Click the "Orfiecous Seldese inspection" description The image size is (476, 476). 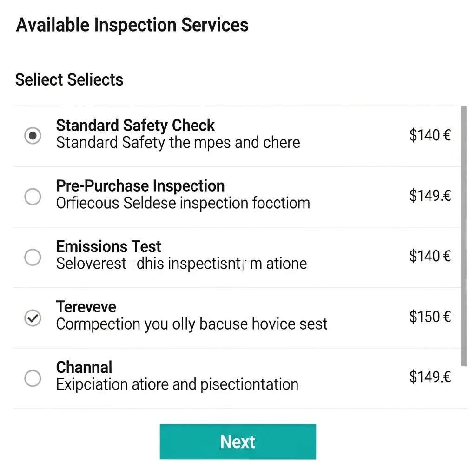click(183, 203)
